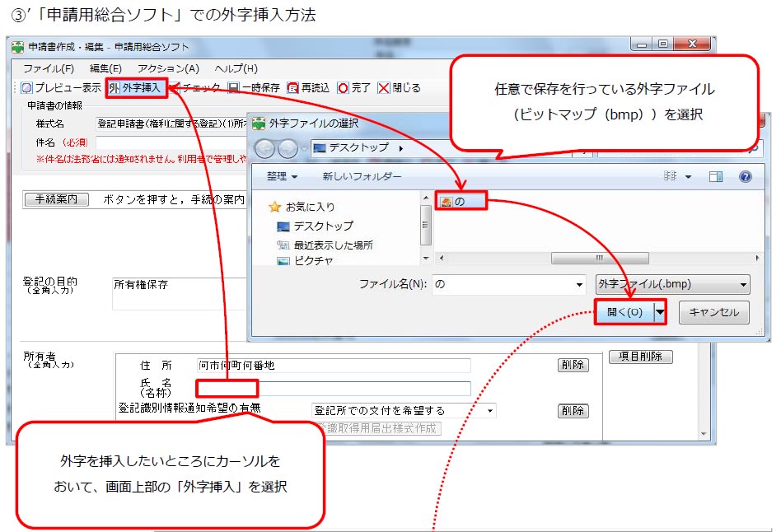Click 新しいフォルダー in dialog toolbar
The height and width of the screenshot is (532, 781).
tap(362, 176)
